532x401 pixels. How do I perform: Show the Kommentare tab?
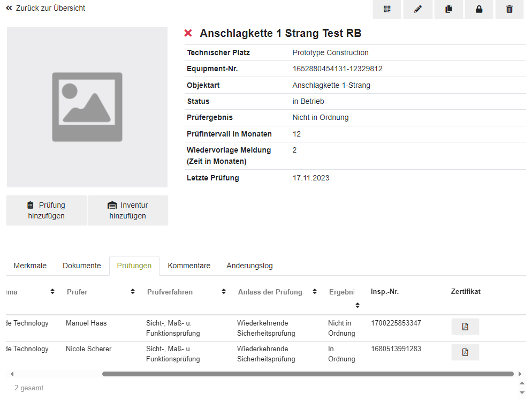pos(189,266)
